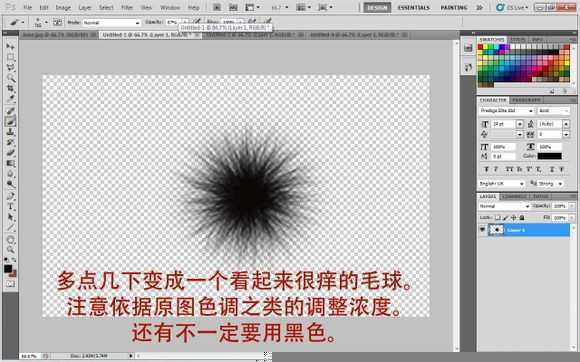Select the Clone Stamp tool

[x=10, y=132]
